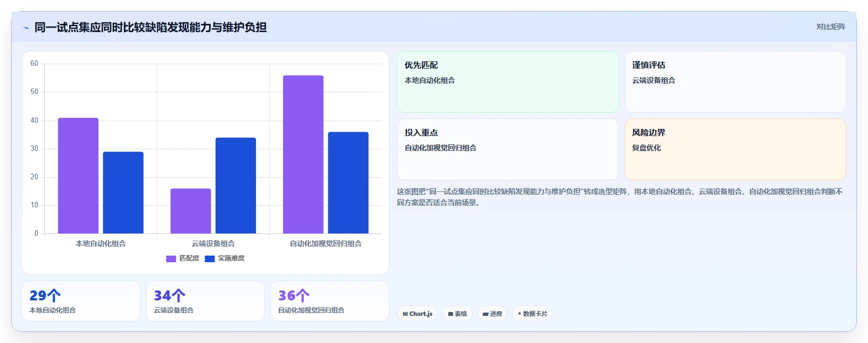This screenshot has width=868, height=343.
Task: Click purple 匹配度 bar for 本地自动化组合
Action: point(78,175)
